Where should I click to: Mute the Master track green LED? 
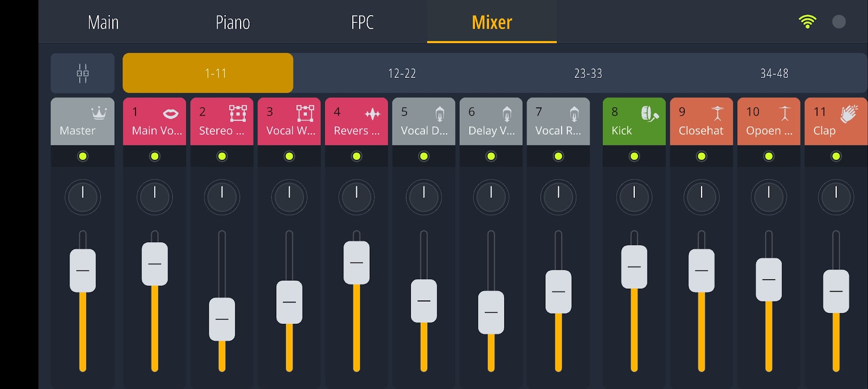(83, 156)
